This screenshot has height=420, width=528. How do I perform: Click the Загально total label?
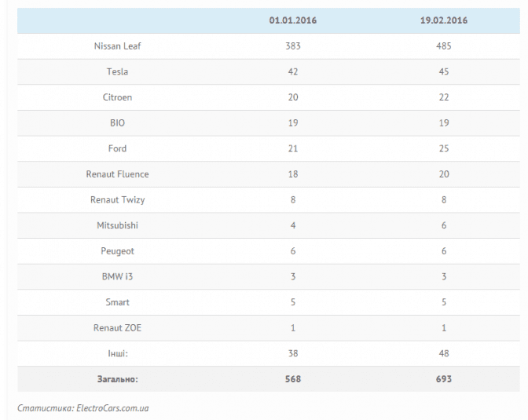click(117, 379)
